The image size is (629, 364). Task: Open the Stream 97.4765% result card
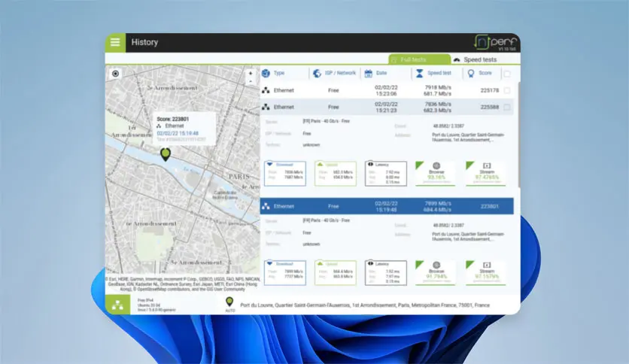click(x=486, y=174)
